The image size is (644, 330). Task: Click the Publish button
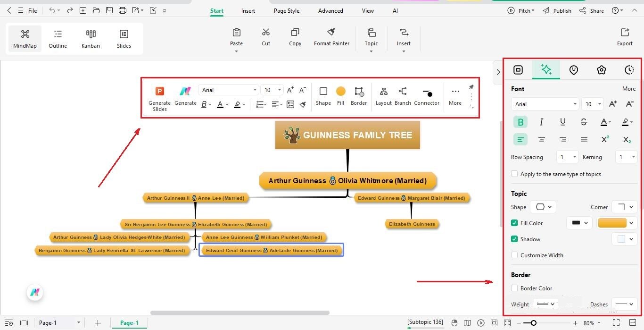pyautogui.click(x=557, y=11)
